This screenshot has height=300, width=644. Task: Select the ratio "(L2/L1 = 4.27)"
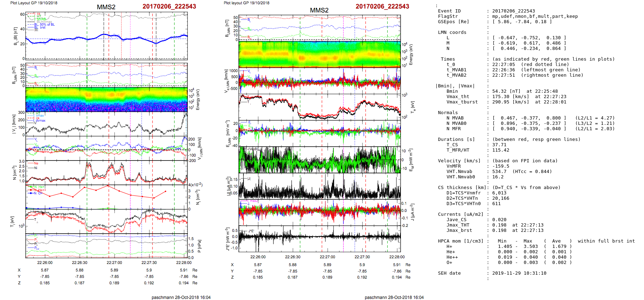(x=595, y=118)
